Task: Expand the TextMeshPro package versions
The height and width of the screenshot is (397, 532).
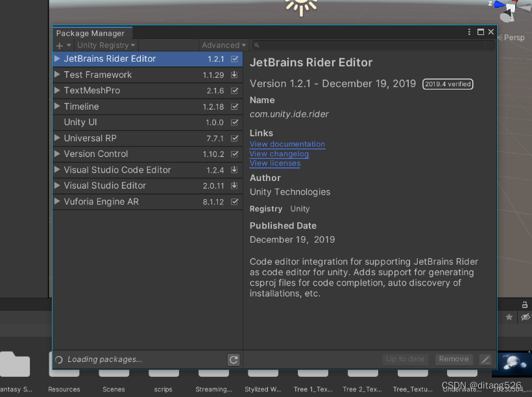Action: pos(57,90)
